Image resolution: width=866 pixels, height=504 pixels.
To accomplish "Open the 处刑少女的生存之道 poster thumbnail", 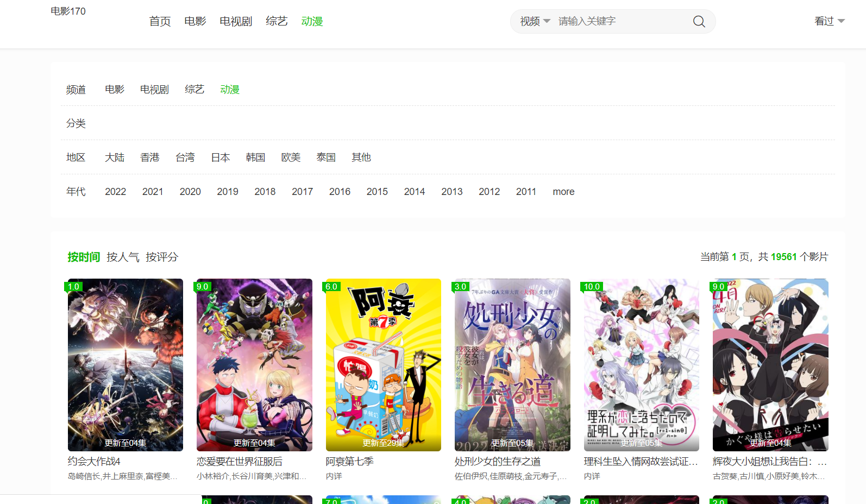I will tap(512, 365).
